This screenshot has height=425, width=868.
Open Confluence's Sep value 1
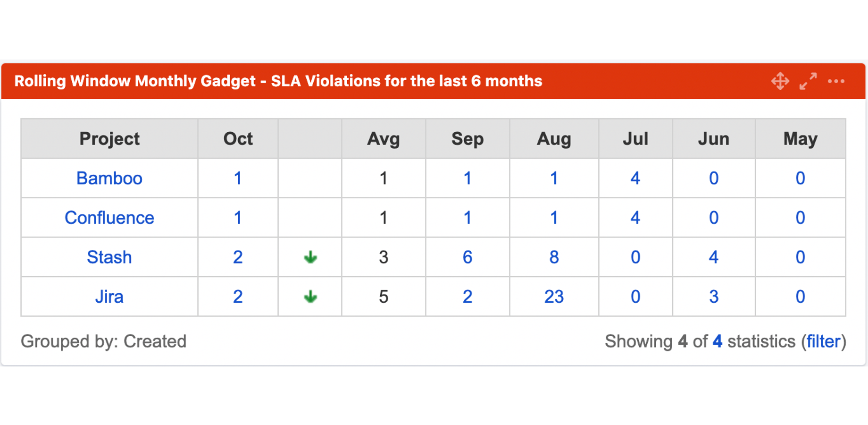coord(467,218)
